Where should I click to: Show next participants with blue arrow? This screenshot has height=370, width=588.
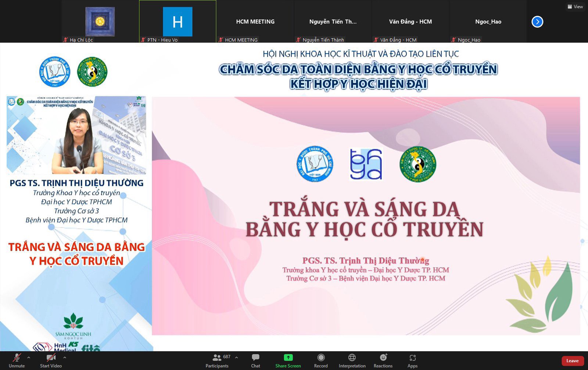click(537, 22)
